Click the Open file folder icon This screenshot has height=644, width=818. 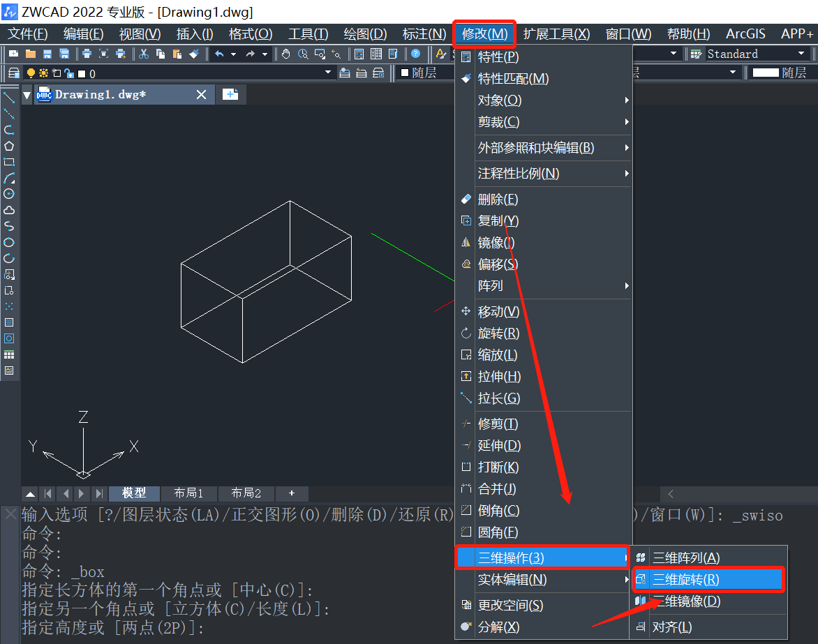tap(31, 54)
